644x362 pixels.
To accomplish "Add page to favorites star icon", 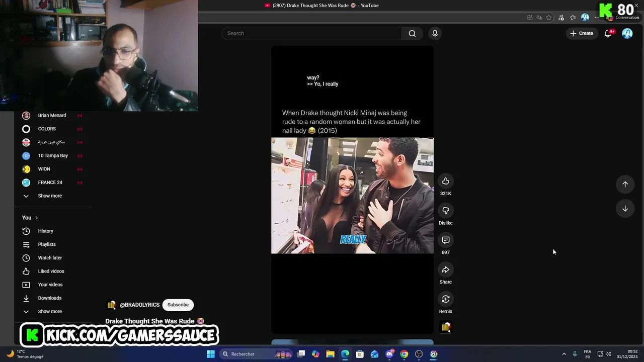I will pyautogui.click(x=549, y=18).
